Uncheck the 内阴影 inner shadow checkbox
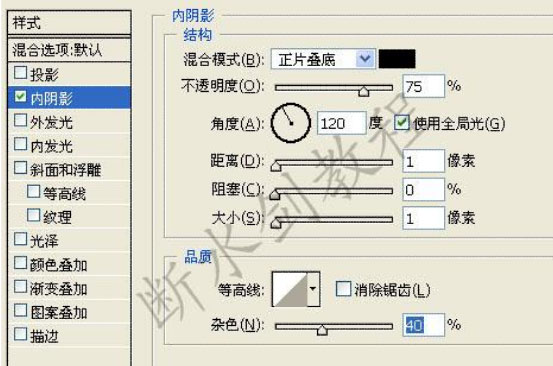553x366 pixels. click(x=20, y=96)
